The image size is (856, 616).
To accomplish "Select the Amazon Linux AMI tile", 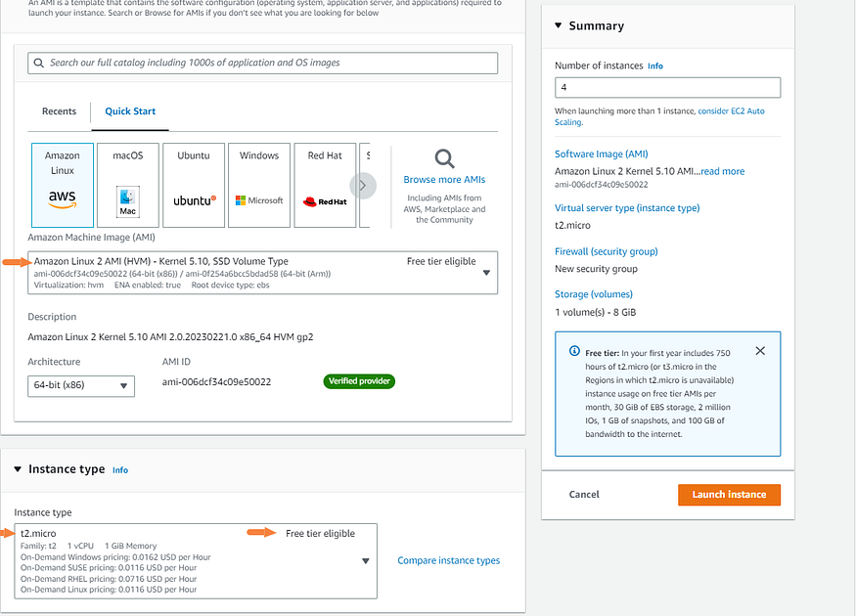I will 63,185.
